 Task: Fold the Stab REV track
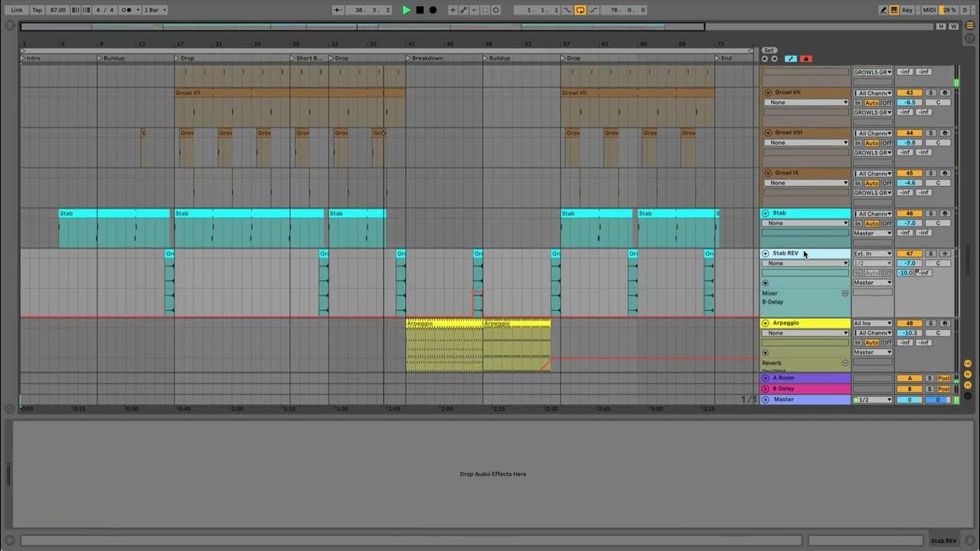765,253
